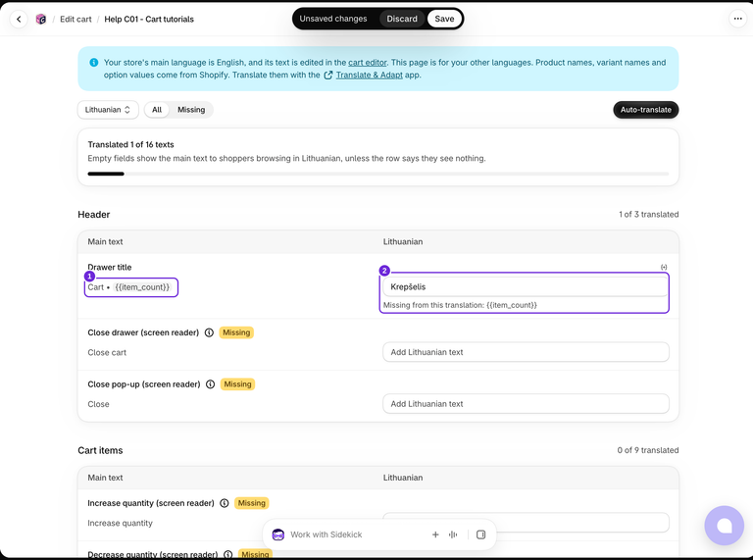This screenshot has height=560, width=753.
Task: Click Lithuanian field for Close cart
Action: pyautogui.click(x=526, y=352)
